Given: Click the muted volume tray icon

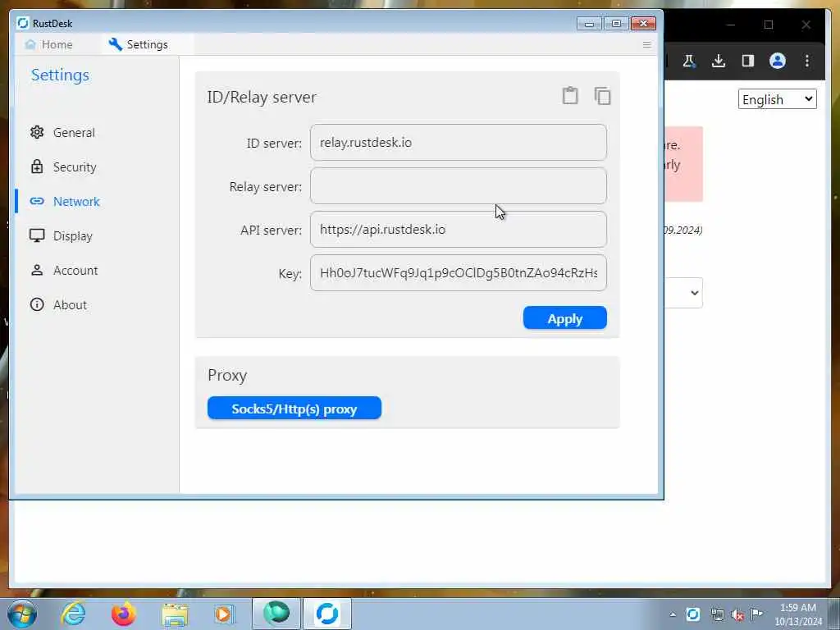Looking at the screenshot, I should click(x=737, y=614).
